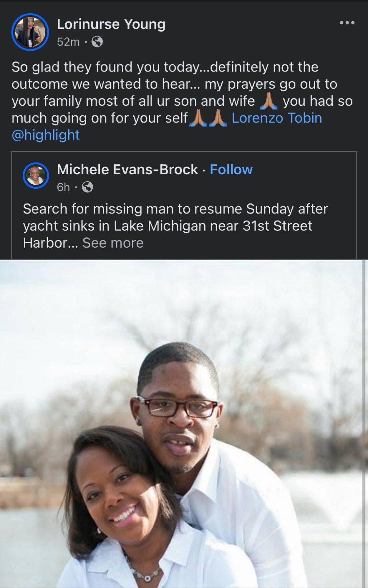
Task: Click the first praying hands emoji after 'self'
Action: (198, 119)
